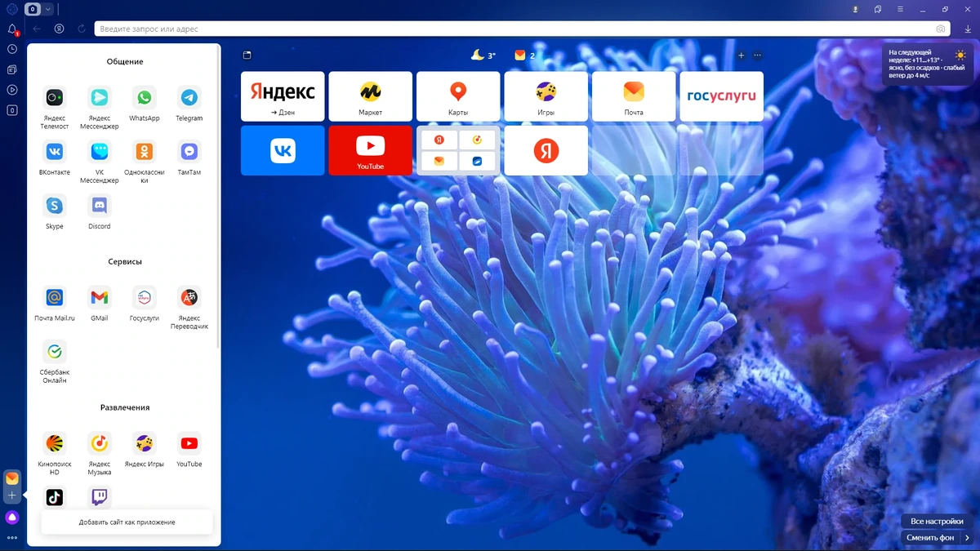980x551 pixels.
Task: Open weather forecast notification card
Action: [x=929, y=64]
